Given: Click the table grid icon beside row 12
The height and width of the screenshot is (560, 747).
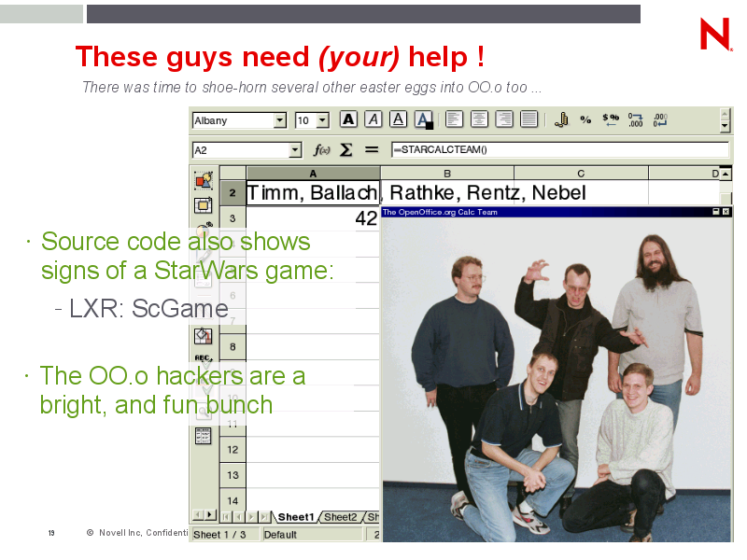Looking at the screenshot, I should pyautogui.click(x=204, y=436).
